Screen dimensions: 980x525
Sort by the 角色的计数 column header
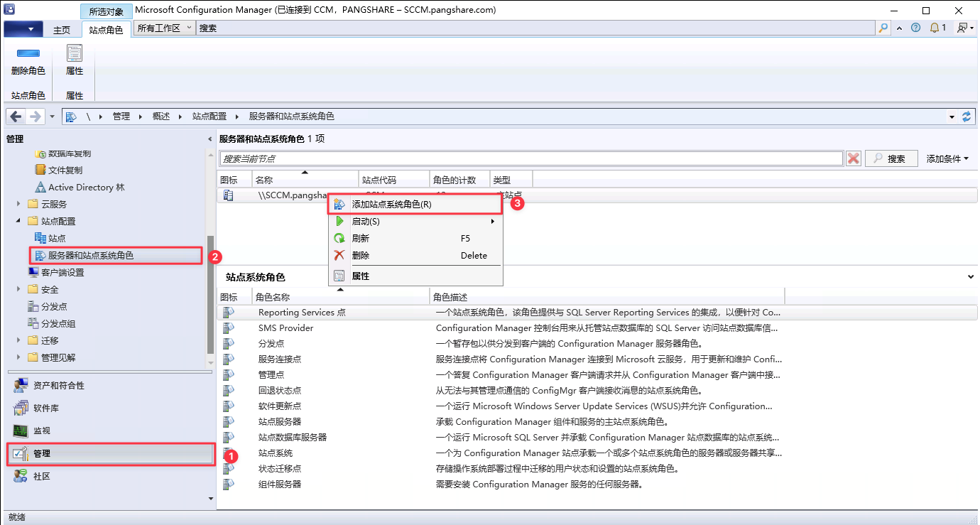pos(459,180)
